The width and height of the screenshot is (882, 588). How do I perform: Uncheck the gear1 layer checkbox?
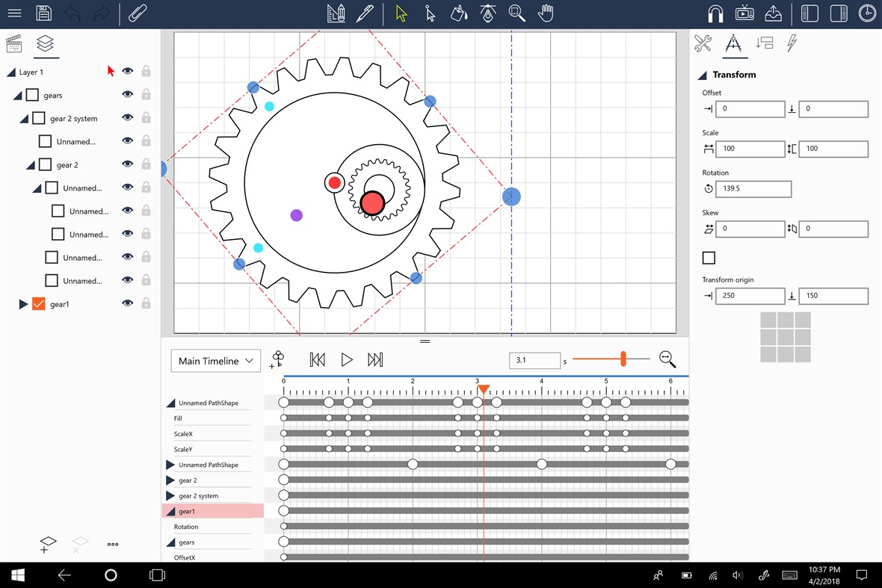tap(39, 304)
